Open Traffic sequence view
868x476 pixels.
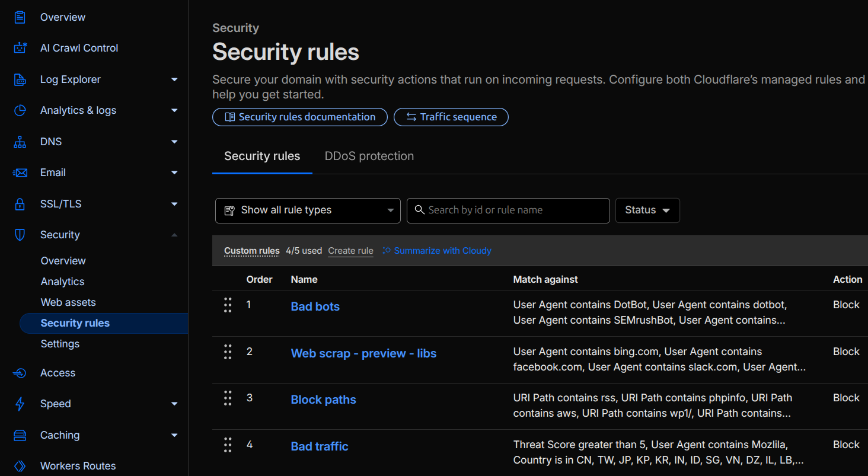tap(451, 117)
